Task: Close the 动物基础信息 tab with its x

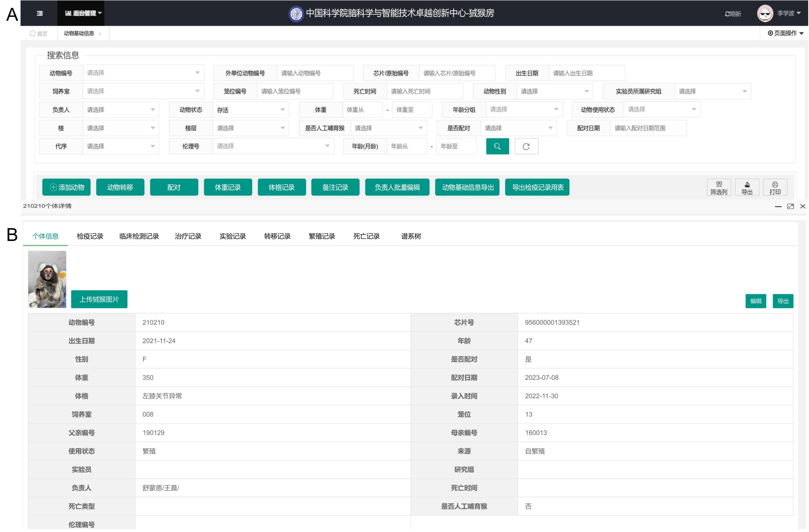Action: pos(100,34)
